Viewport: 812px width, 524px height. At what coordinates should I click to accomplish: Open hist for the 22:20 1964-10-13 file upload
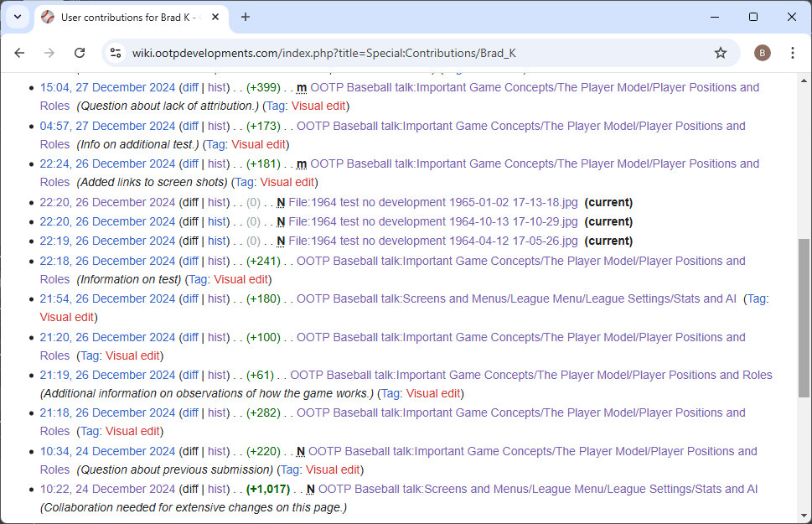click(x=217, y=222)
